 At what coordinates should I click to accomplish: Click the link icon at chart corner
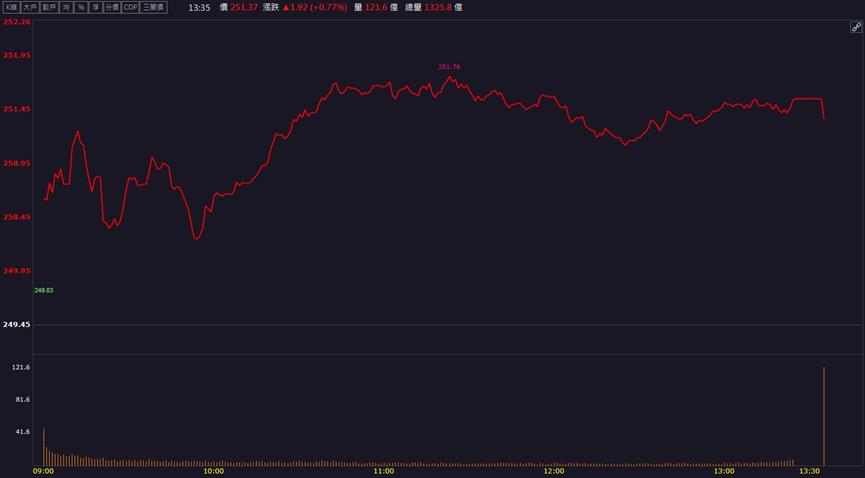coord(856,27)
